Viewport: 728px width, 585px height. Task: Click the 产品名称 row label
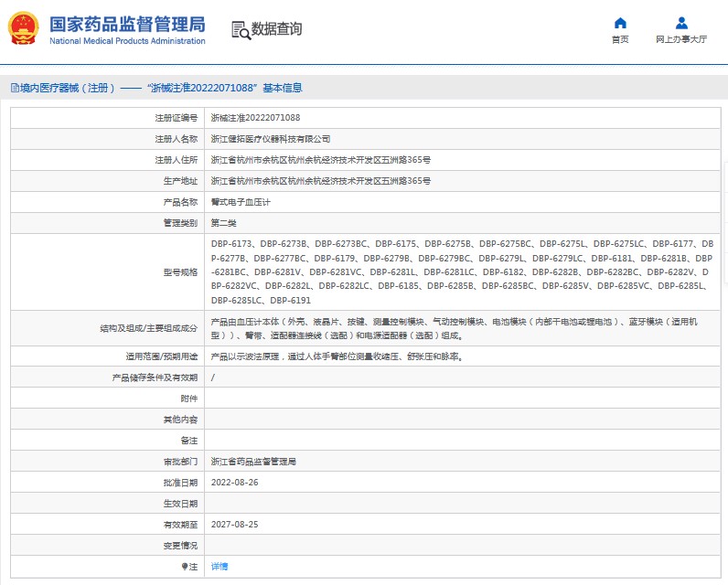180,202
